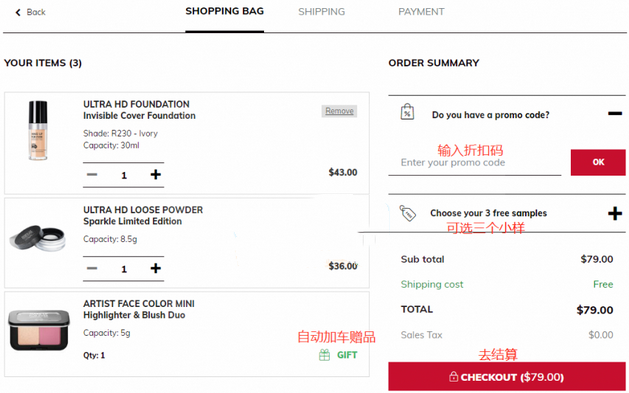Increase Ultra HD Foundation quantity with plus
This screenshot has width=629, height=393.
coord(156,174)
